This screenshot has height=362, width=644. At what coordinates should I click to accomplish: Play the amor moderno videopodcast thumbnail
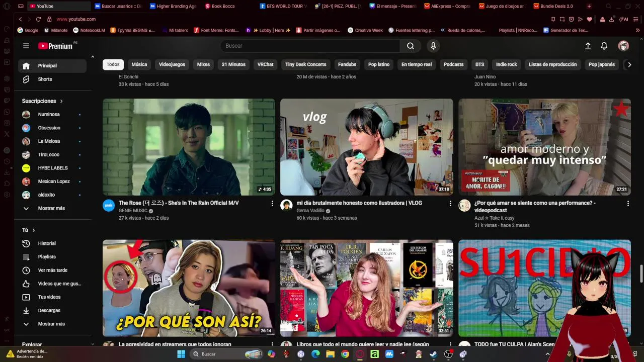544,147
